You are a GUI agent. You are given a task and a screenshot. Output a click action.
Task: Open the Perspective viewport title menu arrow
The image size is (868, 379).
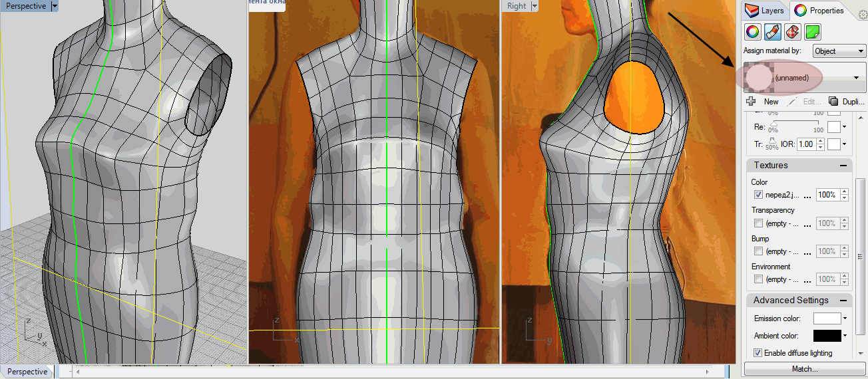(55, 6)
